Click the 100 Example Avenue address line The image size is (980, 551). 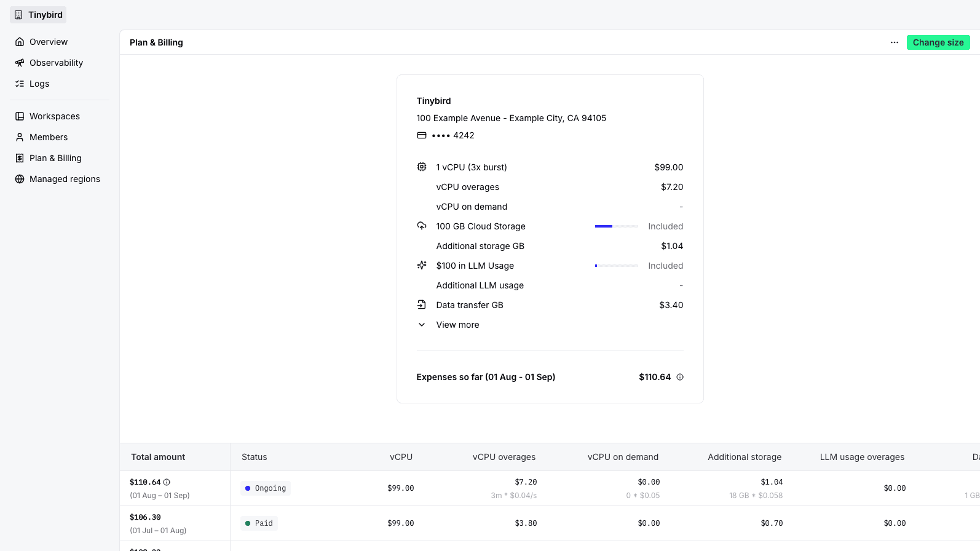(512, 118)
